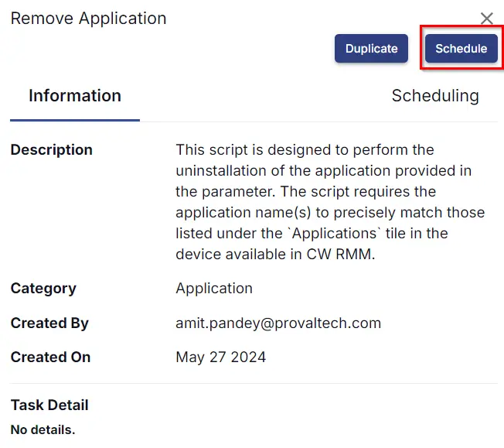Image resolution: width=504 pixels, height=448 pixels.
Task: Select the Information tab
Action: point(75,96)
